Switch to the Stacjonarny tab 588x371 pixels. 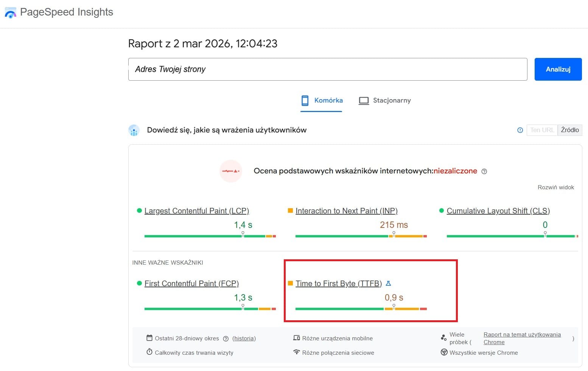385,101
